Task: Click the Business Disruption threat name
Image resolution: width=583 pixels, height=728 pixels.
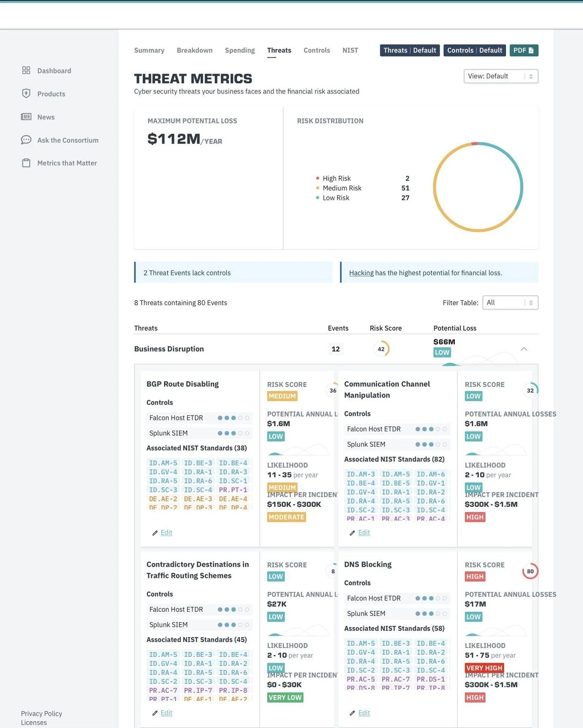Action: (x=169, y=349)
